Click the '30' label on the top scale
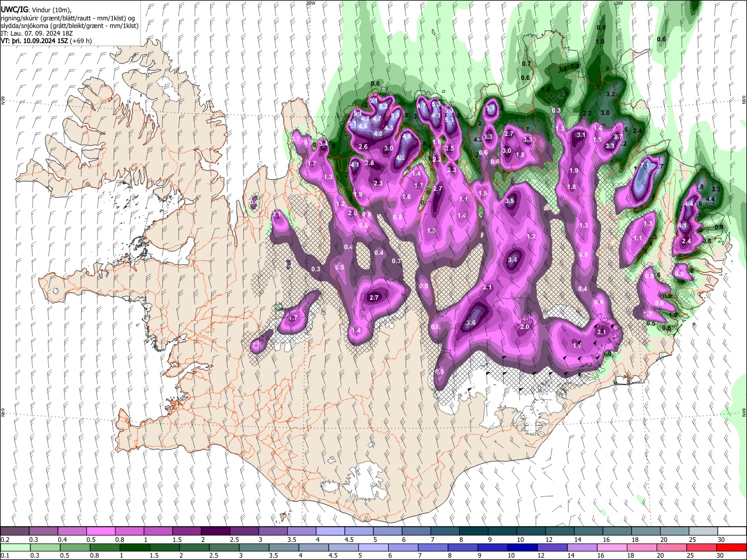The image size is (747, 560). [x=721, y=540]
